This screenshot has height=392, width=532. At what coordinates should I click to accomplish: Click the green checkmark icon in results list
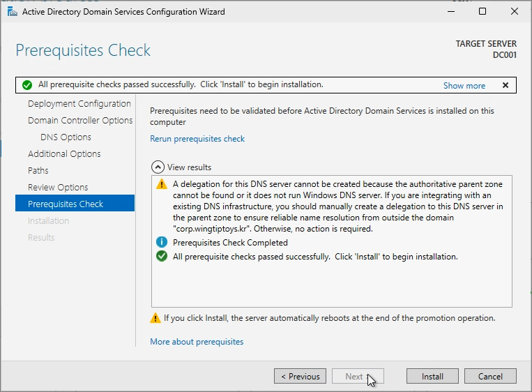[x=162, y=256]
